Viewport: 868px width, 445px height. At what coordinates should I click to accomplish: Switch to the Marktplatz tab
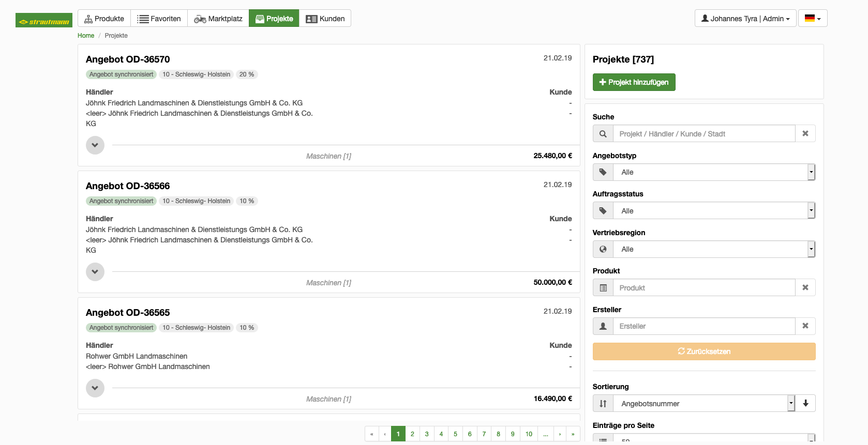click(218, 18)
